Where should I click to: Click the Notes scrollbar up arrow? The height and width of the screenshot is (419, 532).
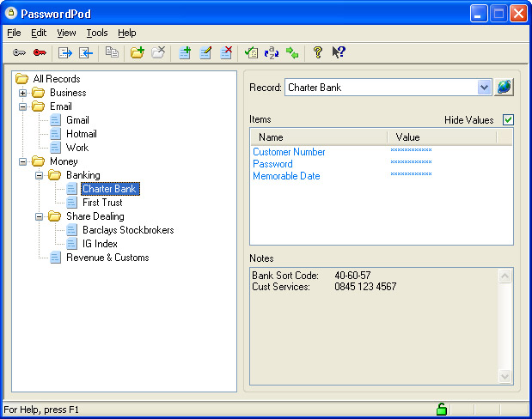point(504,276)
